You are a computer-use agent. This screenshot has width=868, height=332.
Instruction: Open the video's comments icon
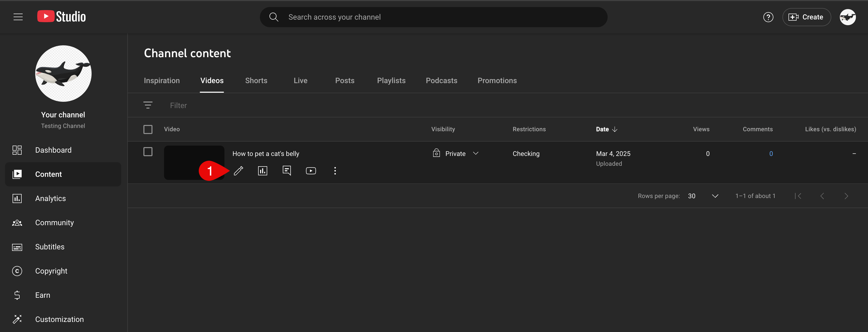tap(287, 171)
